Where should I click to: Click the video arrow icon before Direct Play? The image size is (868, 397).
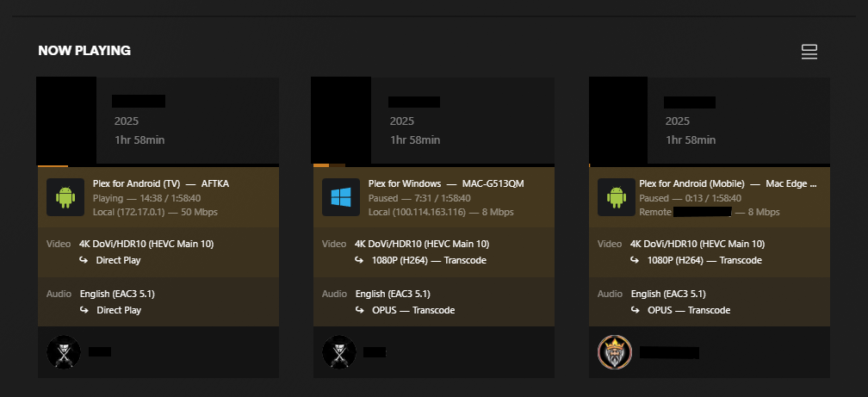(x=84, y=260)
